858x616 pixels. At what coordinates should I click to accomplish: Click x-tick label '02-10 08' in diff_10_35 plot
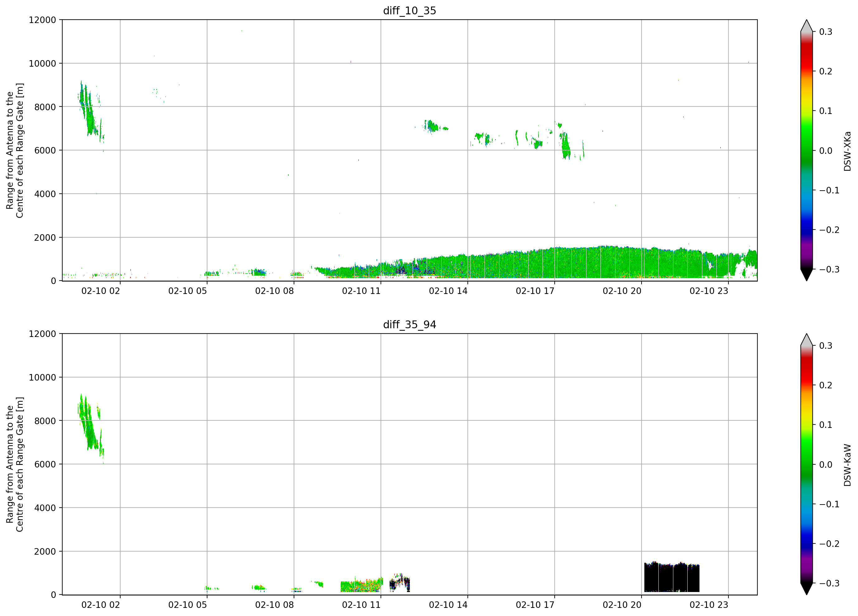(275, 291)
